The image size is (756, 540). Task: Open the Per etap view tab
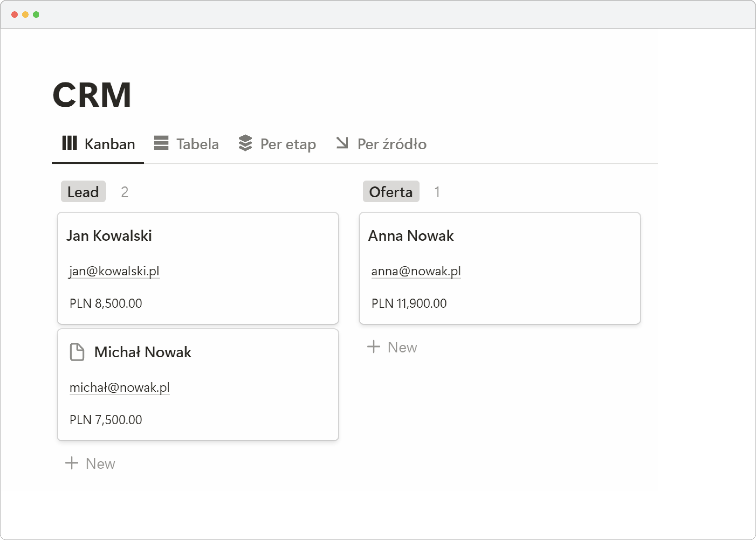[x=288, y=144]
